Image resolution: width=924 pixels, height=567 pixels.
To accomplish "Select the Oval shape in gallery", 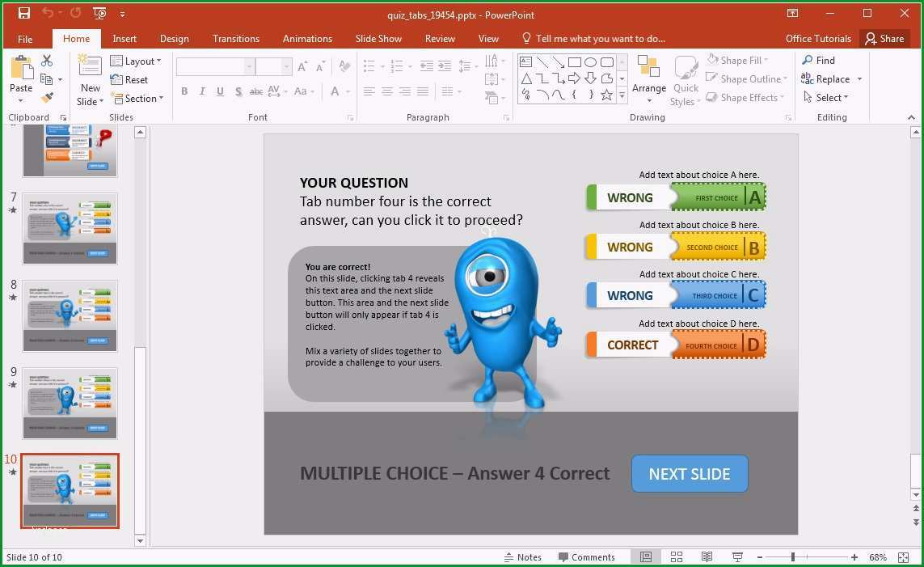I will coord(590,62).
